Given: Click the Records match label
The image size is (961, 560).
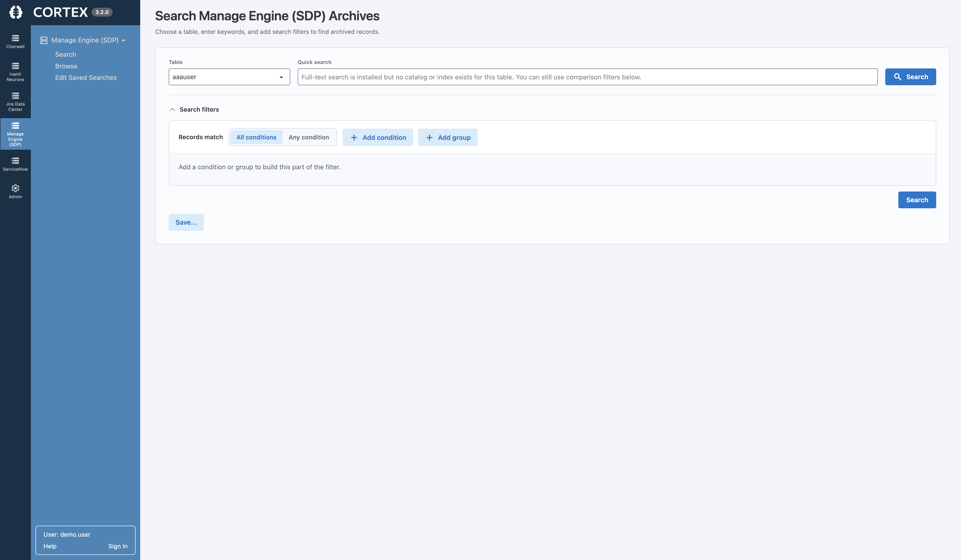Looking at the screenshot, I should 201,137.
